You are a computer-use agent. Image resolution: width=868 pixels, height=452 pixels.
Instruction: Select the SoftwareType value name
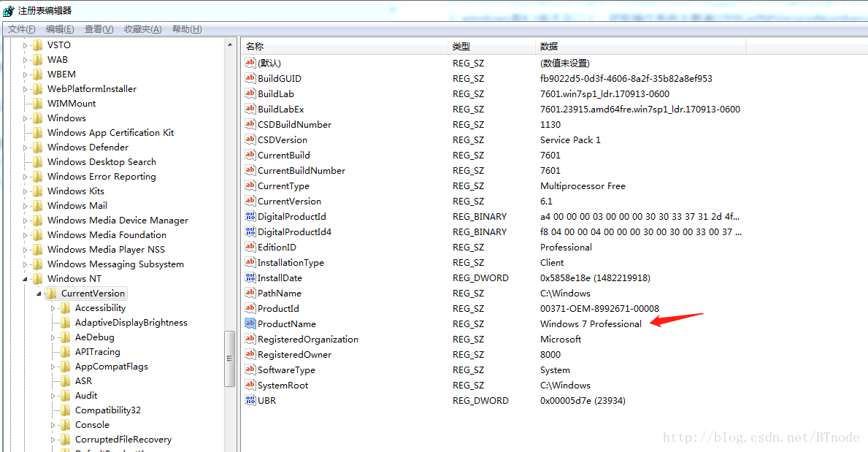[286, 370]
